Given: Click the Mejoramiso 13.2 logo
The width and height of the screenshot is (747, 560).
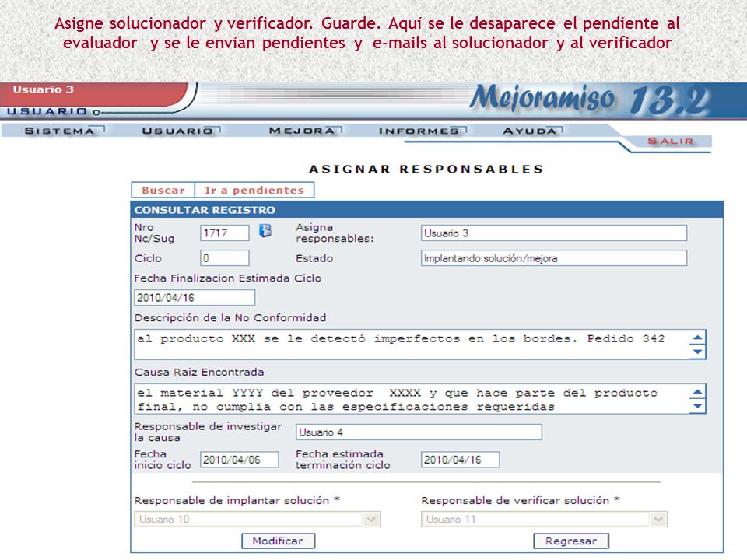Looking at the screenshot, I should [x=590, y=99].
